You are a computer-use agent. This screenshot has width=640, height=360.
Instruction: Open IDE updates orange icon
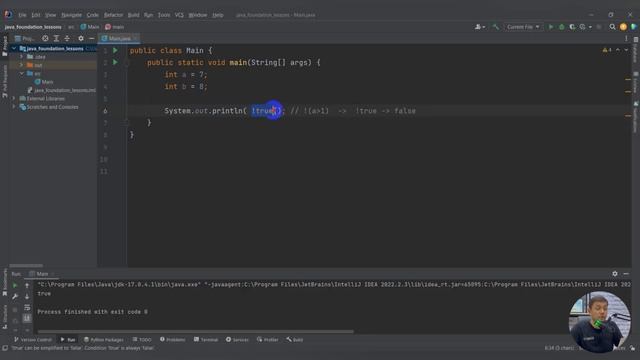(623, 27)
